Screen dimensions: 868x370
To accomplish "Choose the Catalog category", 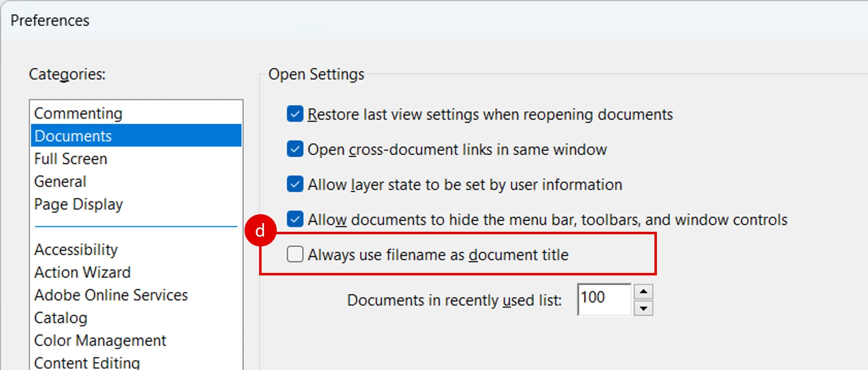I will tap(136, 318).
